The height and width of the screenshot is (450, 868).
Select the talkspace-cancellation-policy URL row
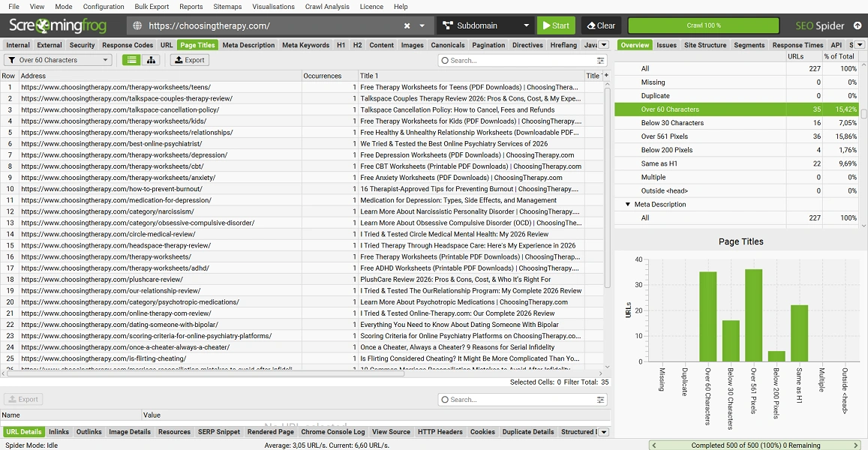coord(302,109)
